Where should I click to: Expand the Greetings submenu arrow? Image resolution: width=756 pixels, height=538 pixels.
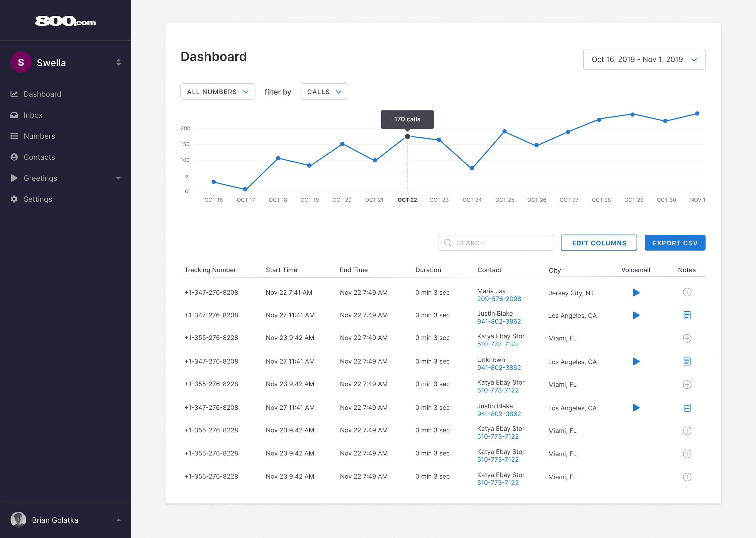pyautogui.click(x=118, y=178)
